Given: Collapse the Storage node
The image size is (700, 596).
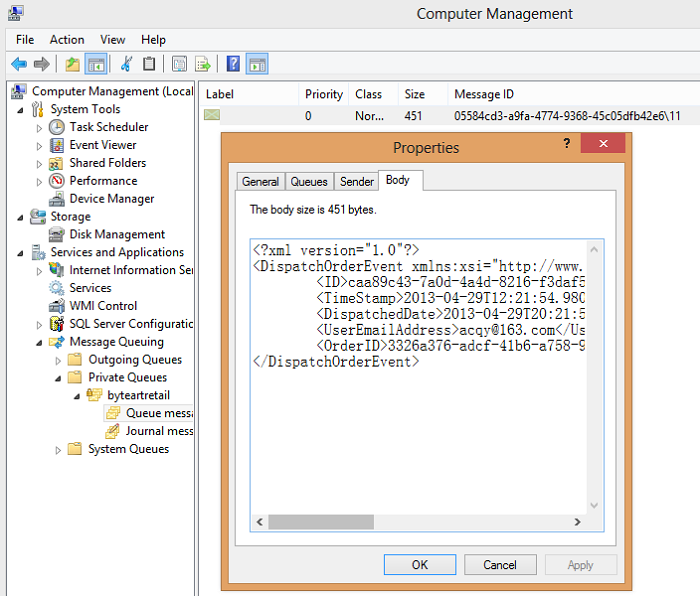Looking at the screenshot, I should point(20,217).
